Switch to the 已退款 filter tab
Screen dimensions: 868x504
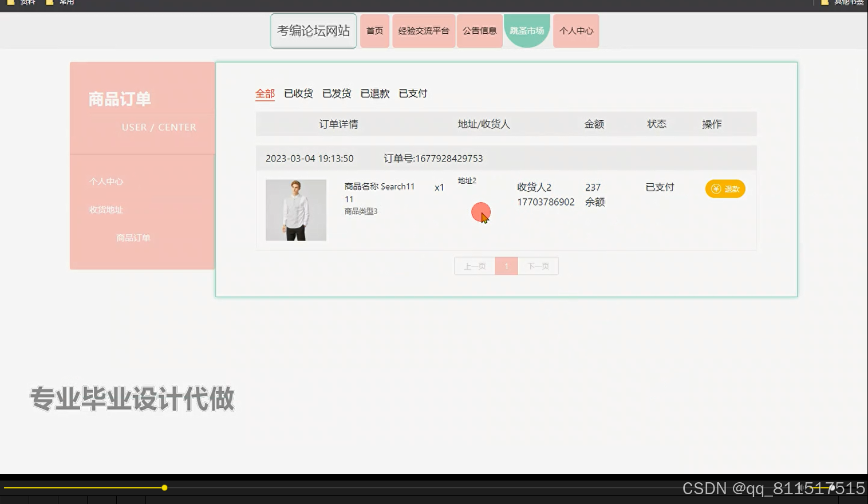click(374, 93)
